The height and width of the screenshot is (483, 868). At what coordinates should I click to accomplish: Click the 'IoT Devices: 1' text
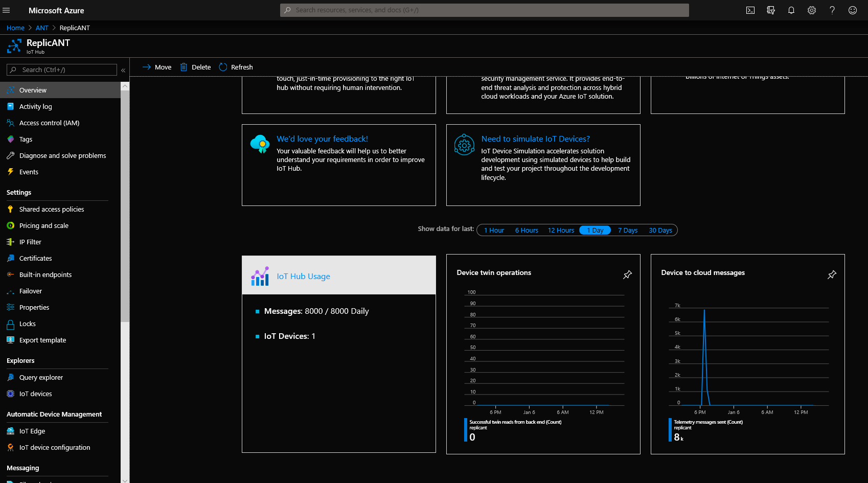coord(289,336)
